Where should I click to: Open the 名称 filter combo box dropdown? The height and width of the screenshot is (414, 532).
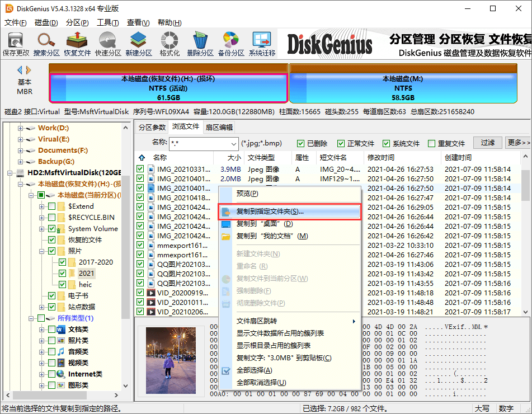click(x=233, y=144)
